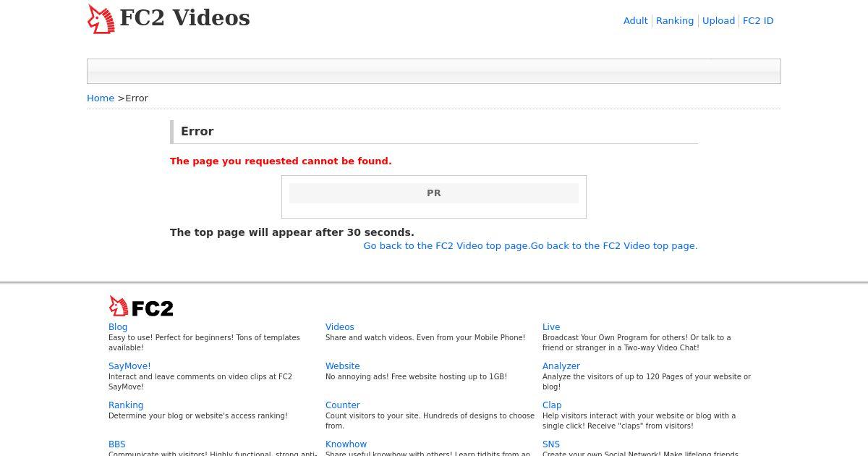Navigate to Home in the breadcrumb
Viewport: 868px width, 456px height.
(x=101, y=98)
